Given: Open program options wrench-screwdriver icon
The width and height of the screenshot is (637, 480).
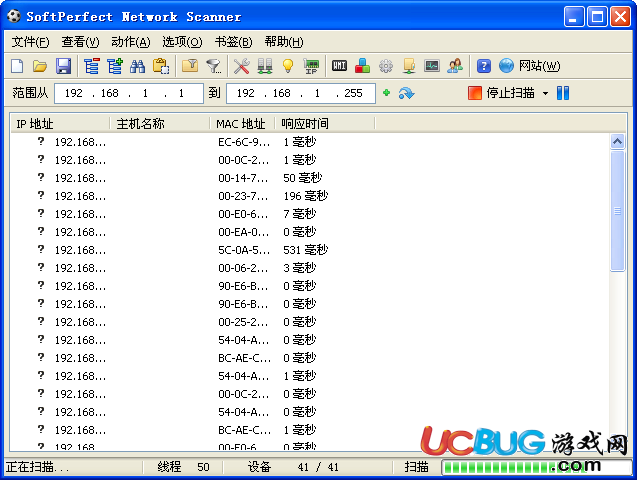Looking at the screenshot, I should (x=241, y=66).
